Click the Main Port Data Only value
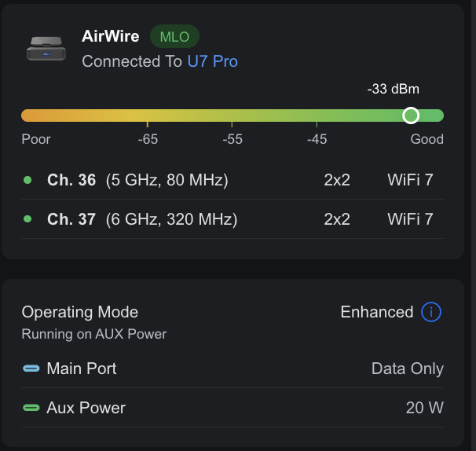The height and width of the screenshot is (451, 476). (407, 368)
